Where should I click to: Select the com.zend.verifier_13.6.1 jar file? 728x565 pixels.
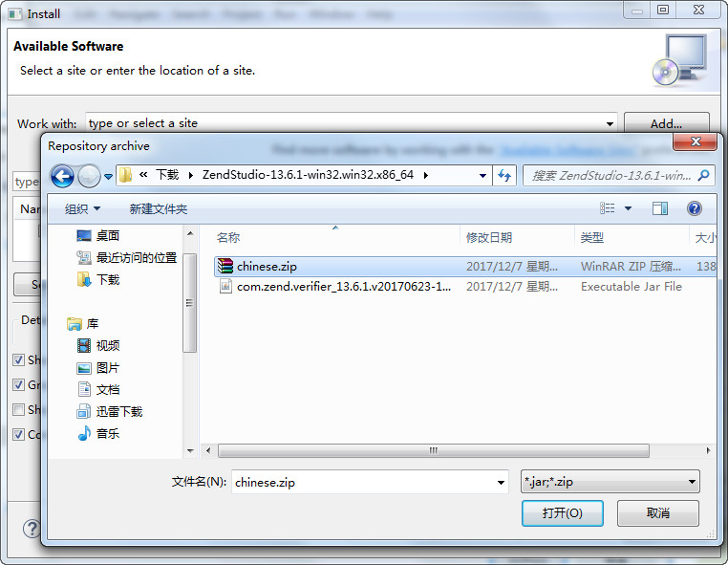344,286
